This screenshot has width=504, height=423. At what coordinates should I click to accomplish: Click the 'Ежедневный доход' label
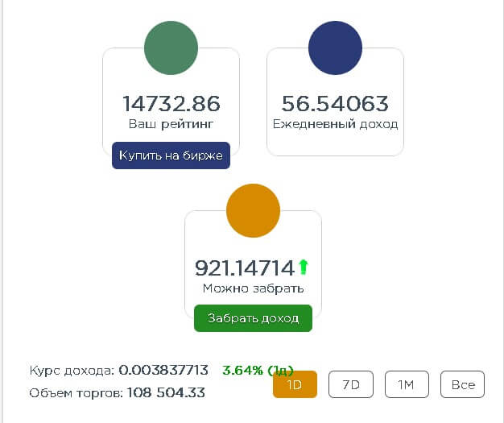point(335,124)
